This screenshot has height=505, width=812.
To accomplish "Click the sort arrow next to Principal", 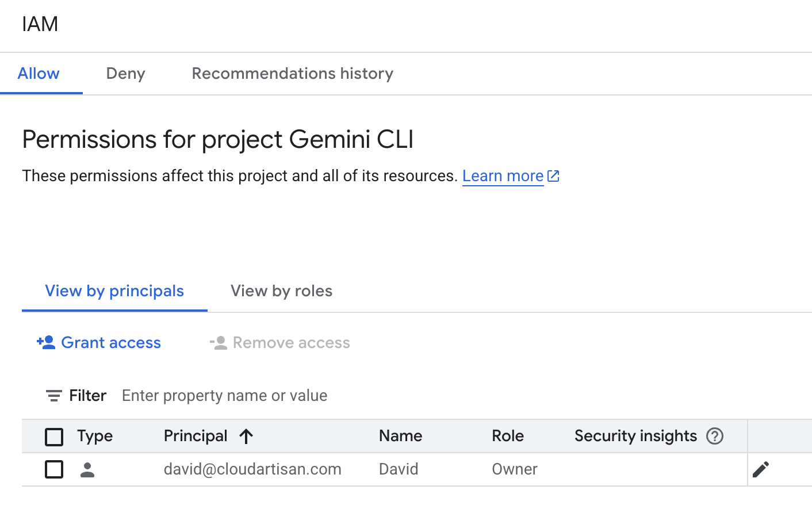I will [246, 437].
